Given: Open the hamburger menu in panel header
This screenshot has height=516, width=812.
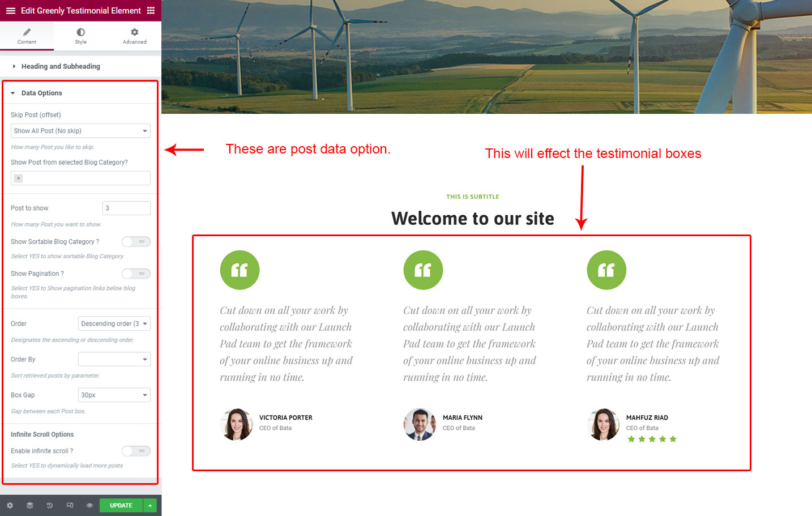Looking at the screenshot, I should 10,11.
